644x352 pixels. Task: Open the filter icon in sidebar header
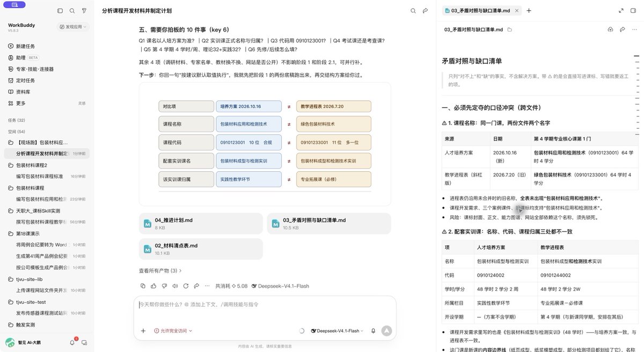coord(84,11)
